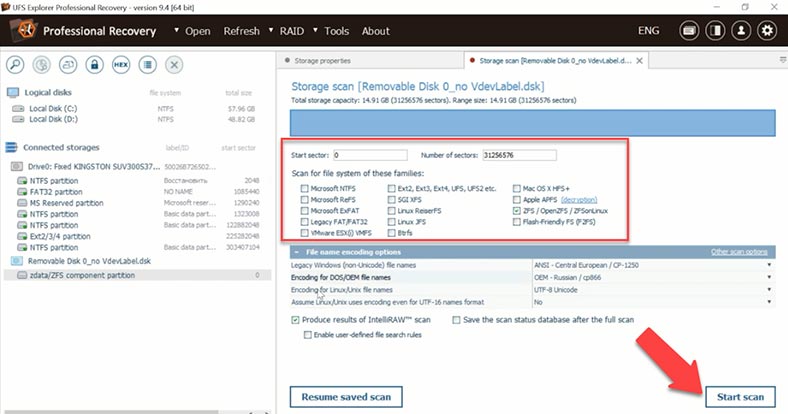Select the MS Reserved partition icon
The image size is (788, 414).
(22, 203)
